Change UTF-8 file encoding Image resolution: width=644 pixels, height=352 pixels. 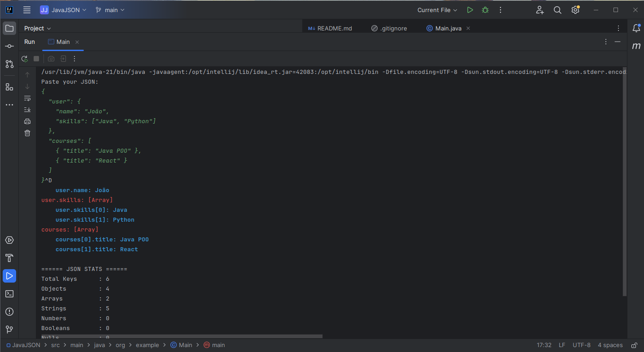tap(582, 345)
